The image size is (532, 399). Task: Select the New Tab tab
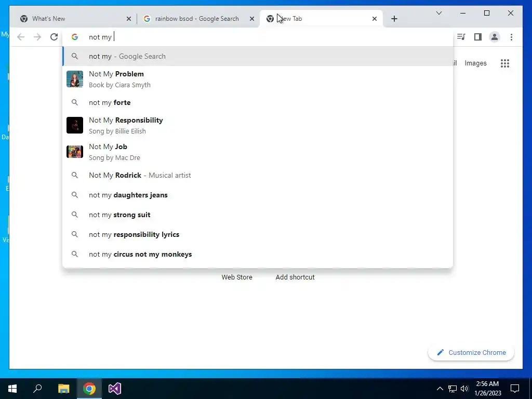click(321, 19)
